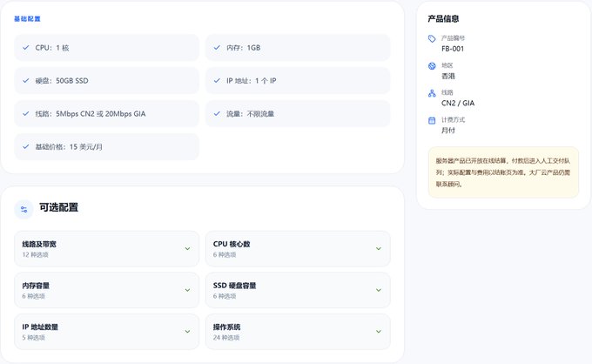Click checkmark icon beside 硬盘: 50GB SSD
Image resolution: width=592 pixels, height=364 pixels.
(x=25, y=80)
